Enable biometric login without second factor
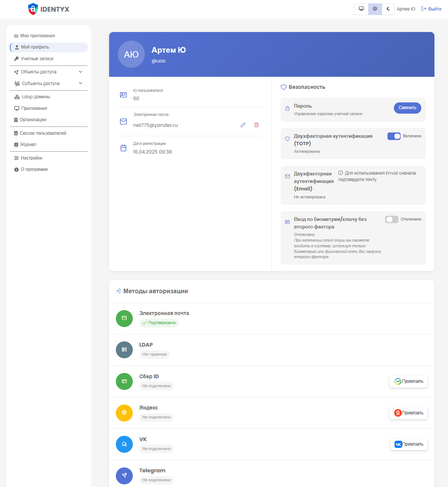The width and height of the screenshot is (448, 487). pos(392,219)
